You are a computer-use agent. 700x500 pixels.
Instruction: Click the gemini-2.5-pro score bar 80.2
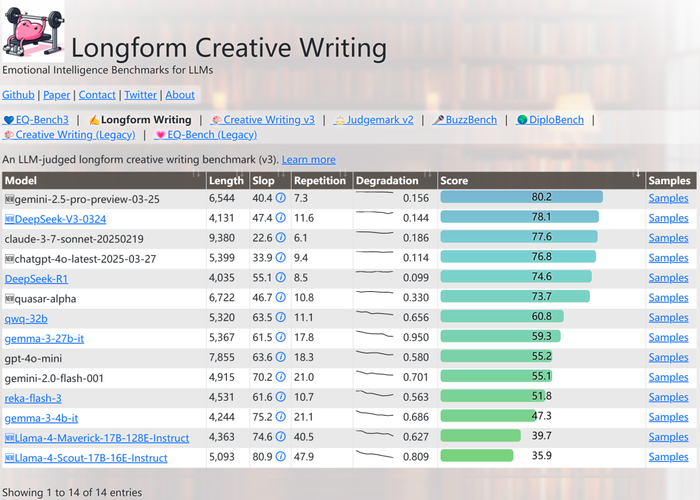coord(521,197)
